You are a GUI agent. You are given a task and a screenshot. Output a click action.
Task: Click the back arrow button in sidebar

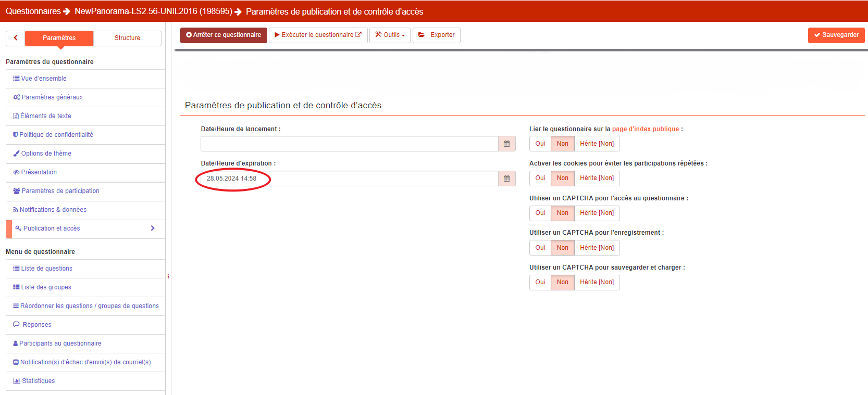coord(16,38)
